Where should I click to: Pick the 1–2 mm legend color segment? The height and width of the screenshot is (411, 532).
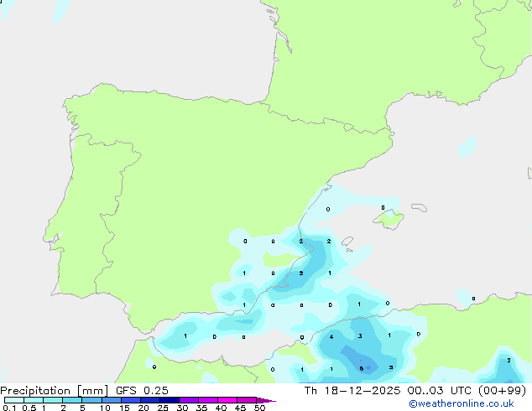pyautogui.click(x=53, y=400)
